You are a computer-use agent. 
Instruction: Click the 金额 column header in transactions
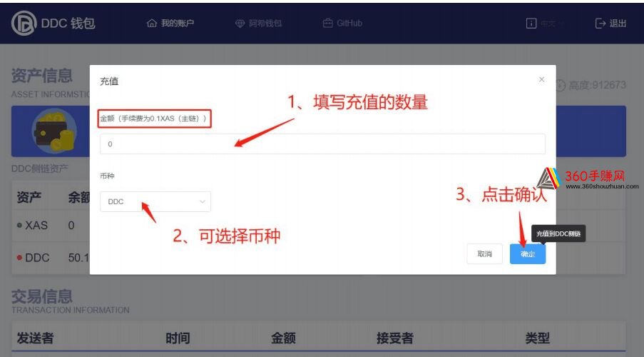point(283,338)
